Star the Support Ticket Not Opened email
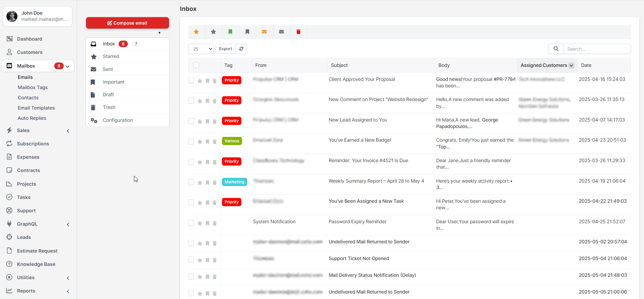The height and width of the screenshot is (299, 644). point(200,260)
